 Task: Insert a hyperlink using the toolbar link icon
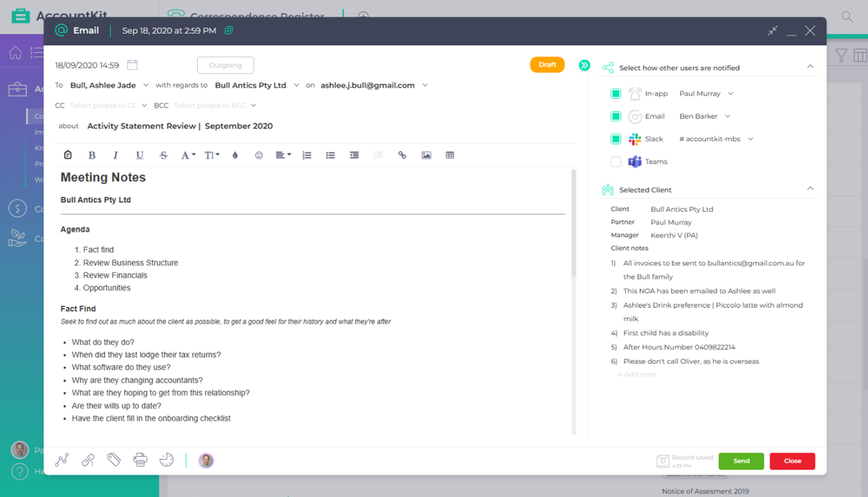[402, 155]
